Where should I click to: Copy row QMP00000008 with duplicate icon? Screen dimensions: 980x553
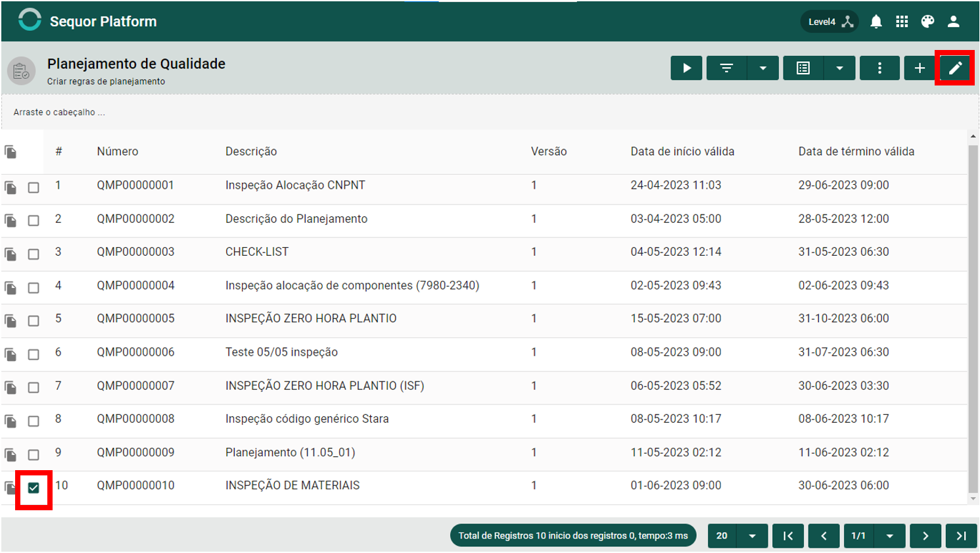click(x=11, y=421)
